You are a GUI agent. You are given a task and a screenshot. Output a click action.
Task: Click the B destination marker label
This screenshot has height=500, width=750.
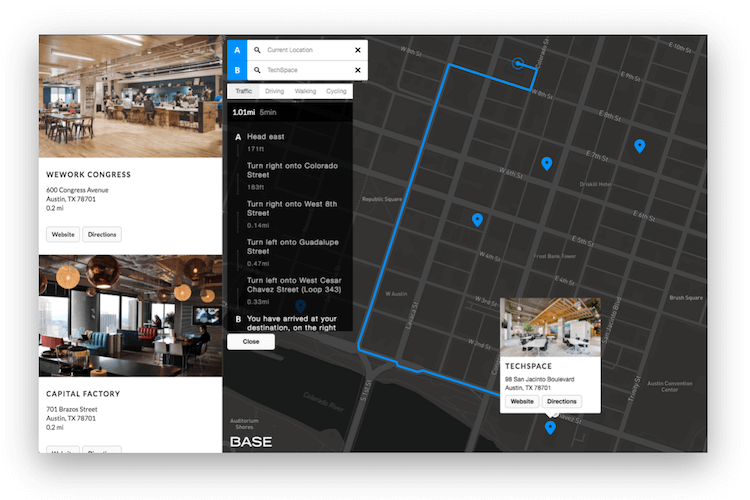click(237, 70)
